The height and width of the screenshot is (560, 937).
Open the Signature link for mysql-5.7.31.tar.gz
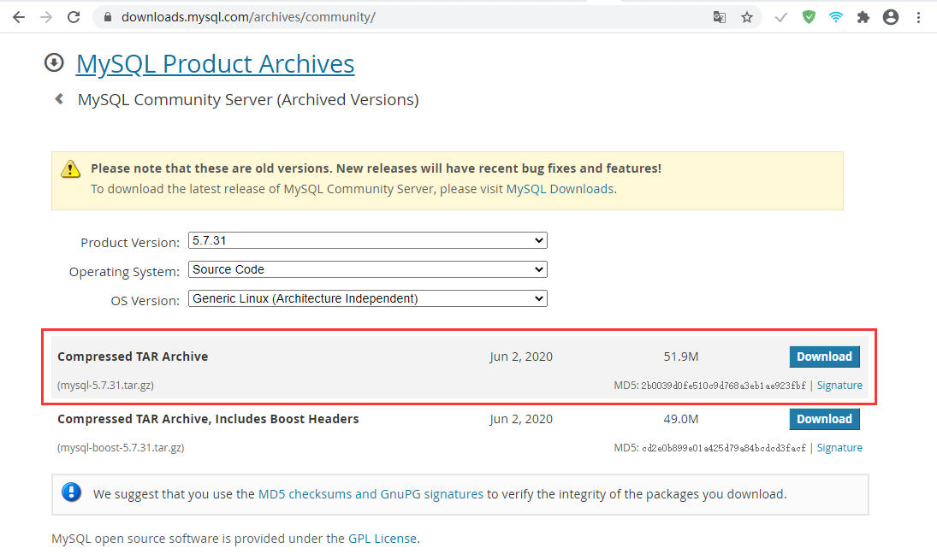[x=839, y=386]
